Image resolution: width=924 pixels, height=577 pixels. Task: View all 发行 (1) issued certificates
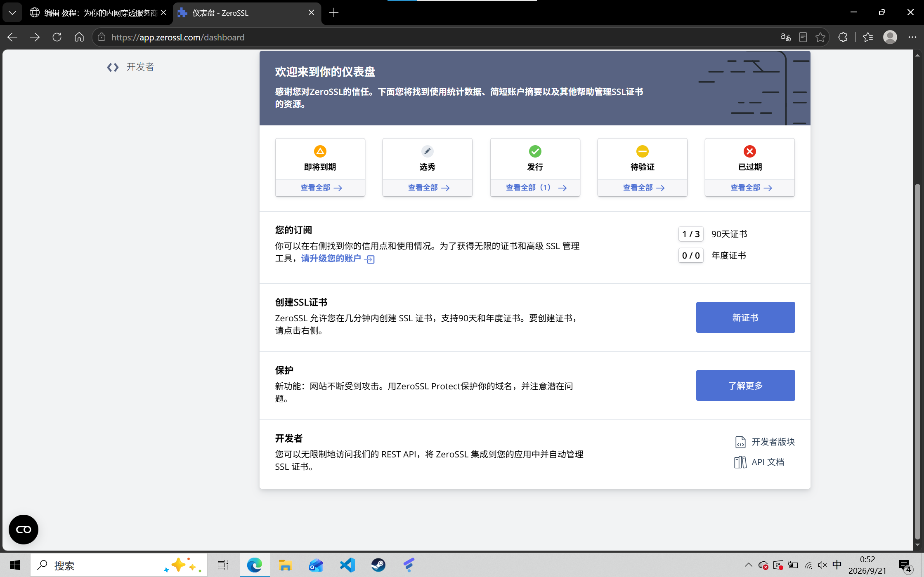535,188
